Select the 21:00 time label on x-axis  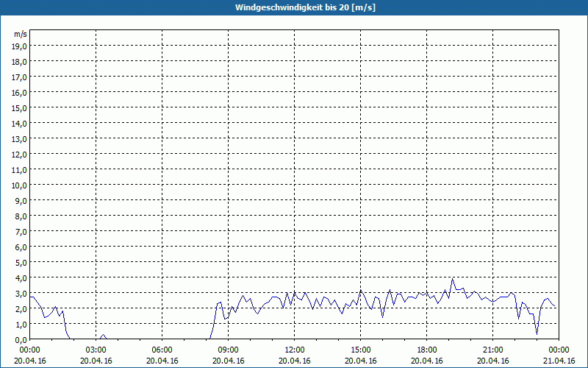pos(492,350)
